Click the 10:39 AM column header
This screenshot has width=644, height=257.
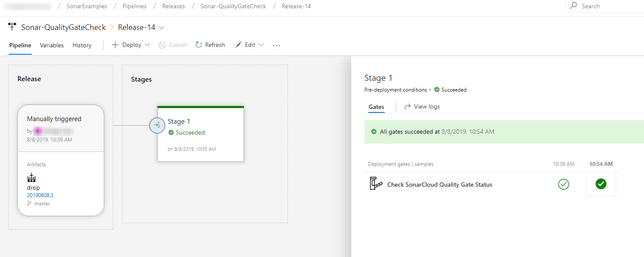564,164
